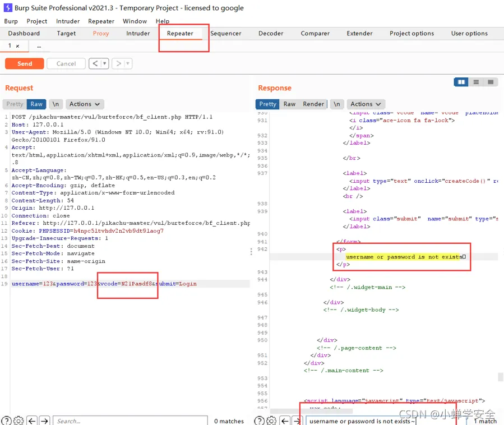504x425 pixels.
Task: Switch to the Repeater tool tab
Action: 180,34
